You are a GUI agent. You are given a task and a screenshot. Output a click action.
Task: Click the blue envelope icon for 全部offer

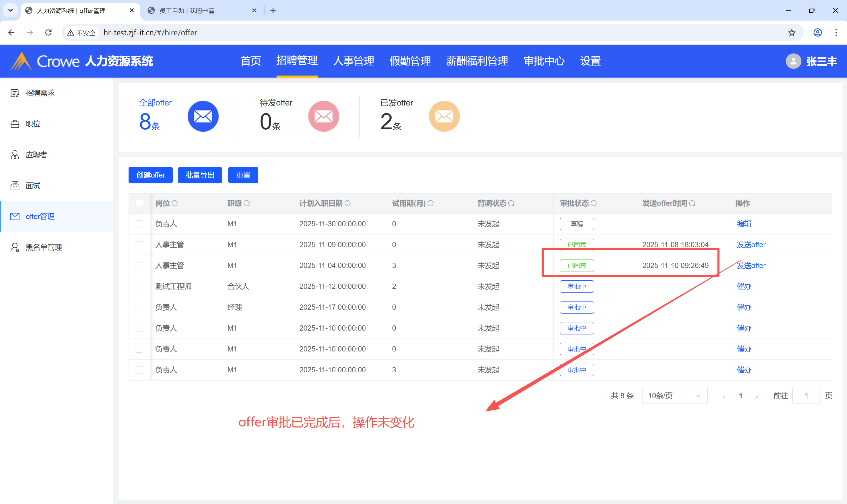coord(203,116)
